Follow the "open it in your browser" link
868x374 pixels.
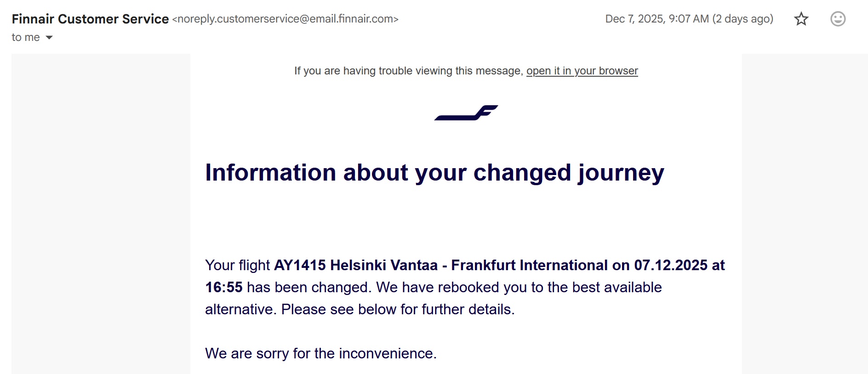click(582, 71)
